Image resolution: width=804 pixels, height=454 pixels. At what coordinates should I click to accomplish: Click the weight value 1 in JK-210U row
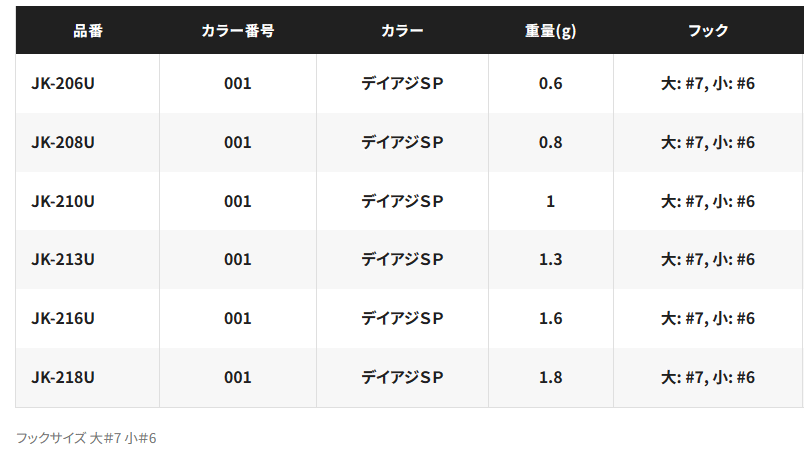coord(551,201)
